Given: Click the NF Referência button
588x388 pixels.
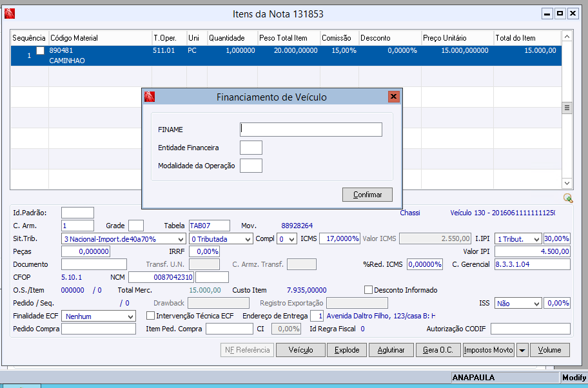Looking at the screenshot, I should (x=248, y=350).
